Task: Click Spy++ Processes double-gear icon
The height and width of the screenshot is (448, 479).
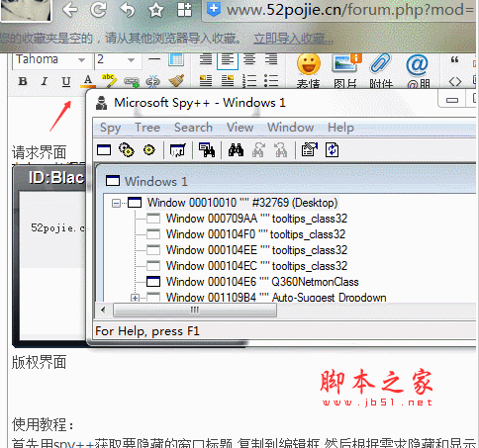Action: tap(127, 150)
